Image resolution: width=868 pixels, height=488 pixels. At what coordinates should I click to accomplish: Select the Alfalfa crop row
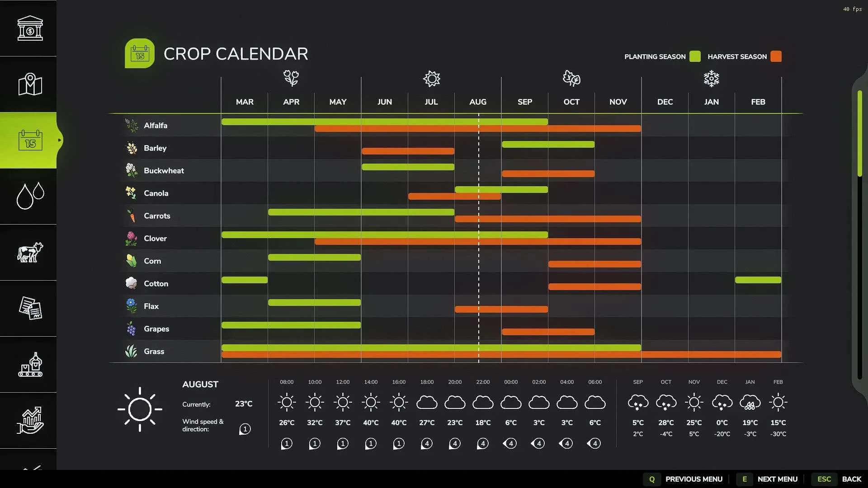point(456,125)
